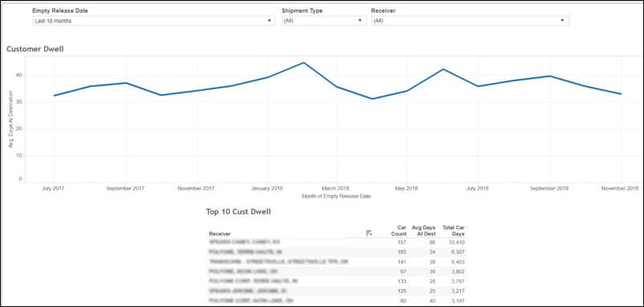Click the September 2017 axis label
This screenshot has height=307, width=644.
125,188
